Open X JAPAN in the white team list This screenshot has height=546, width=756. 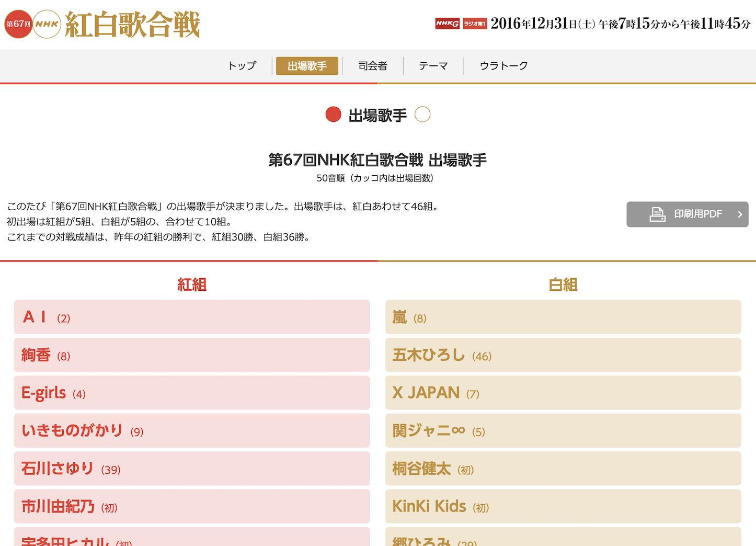coord(563,393)
